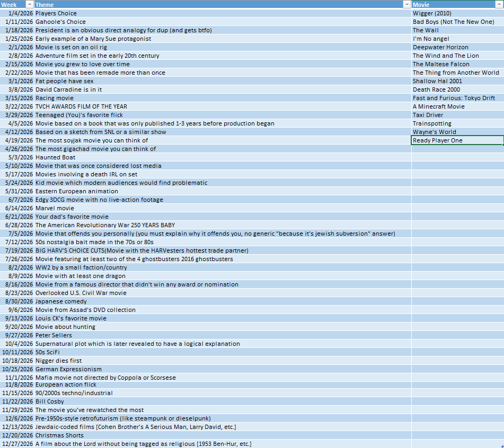
Task: Click the date cell 12/27/2026
Action: tap(17, 444)
